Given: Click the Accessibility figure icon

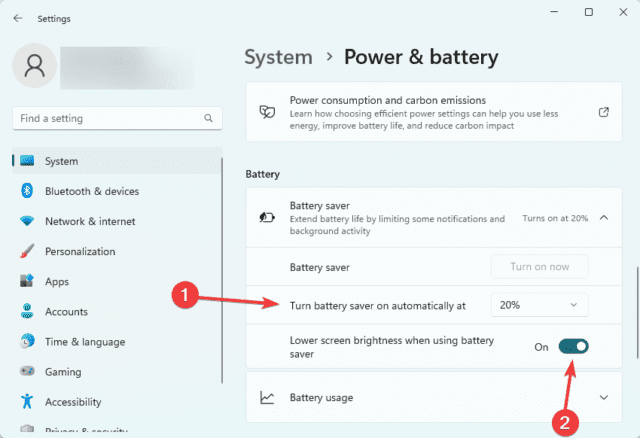Looking at the screenshot, I should [x=27, y=402].
